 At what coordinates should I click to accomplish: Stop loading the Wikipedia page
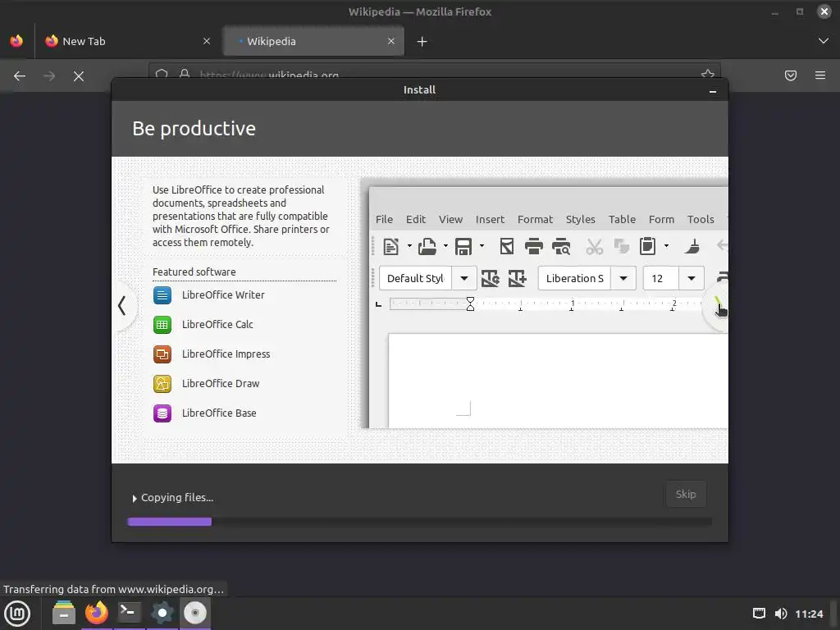(x=79, y=76)
